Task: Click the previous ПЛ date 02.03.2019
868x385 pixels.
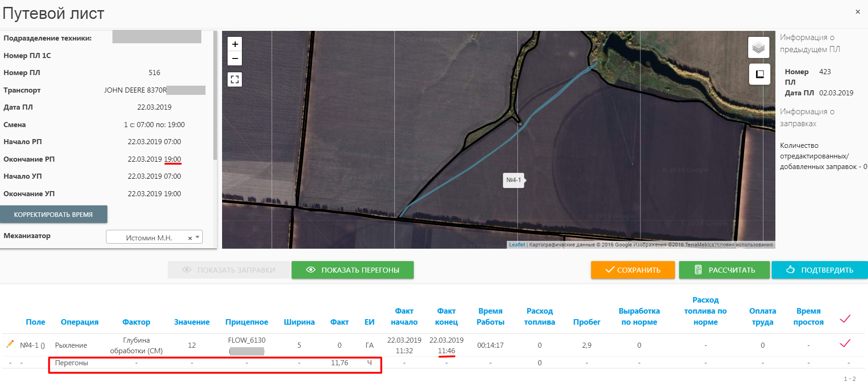Action: pos(836,93)
